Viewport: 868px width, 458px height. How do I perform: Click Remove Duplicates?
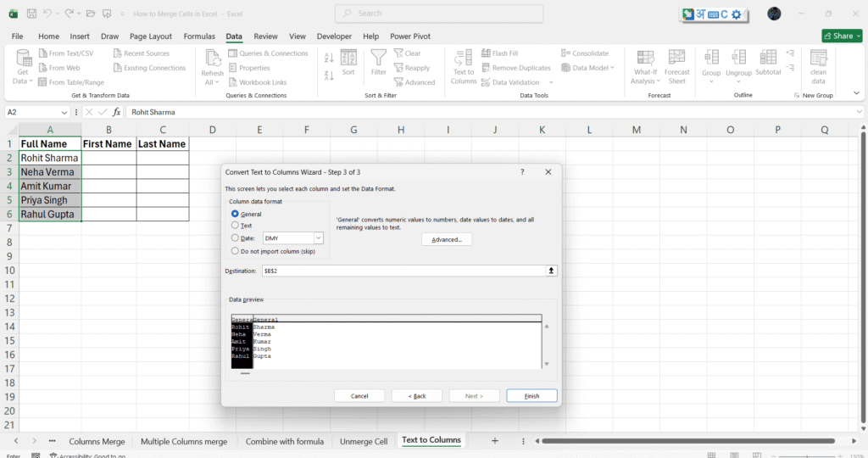(x=516, y=68)
